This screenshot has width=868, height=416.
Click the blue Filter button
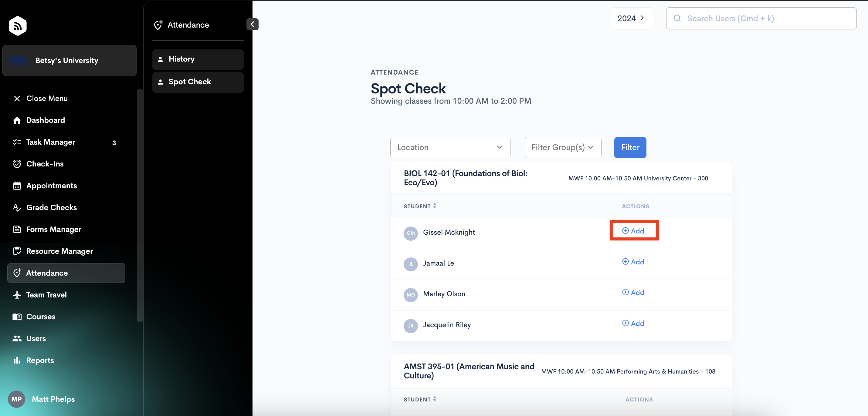[630, 147]
